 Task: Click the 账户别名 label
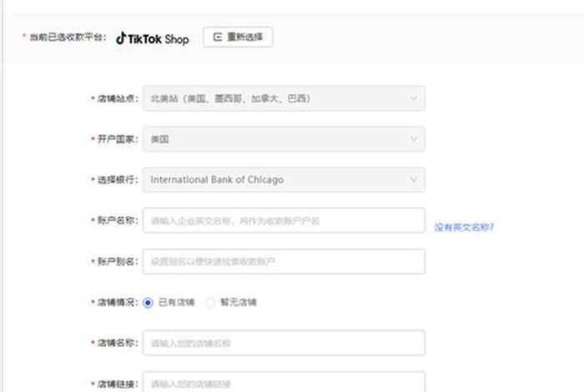(118, 261)
